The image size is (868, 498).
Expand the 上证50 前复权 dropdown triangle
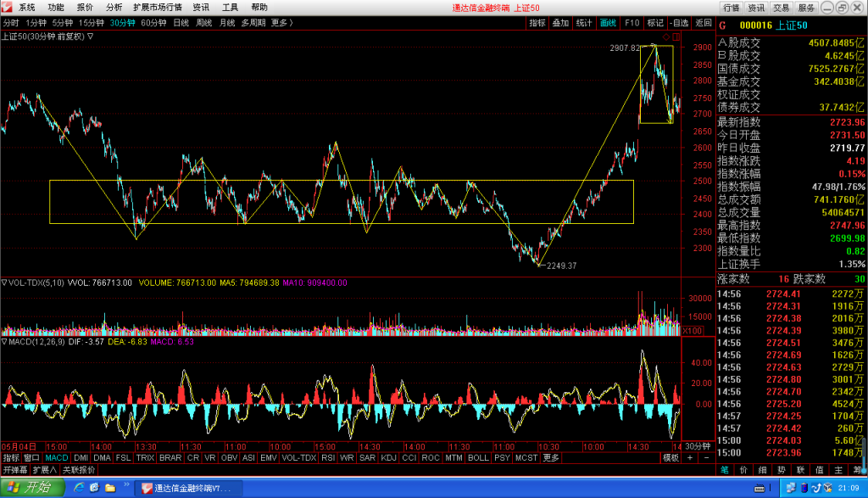[90, 36]
